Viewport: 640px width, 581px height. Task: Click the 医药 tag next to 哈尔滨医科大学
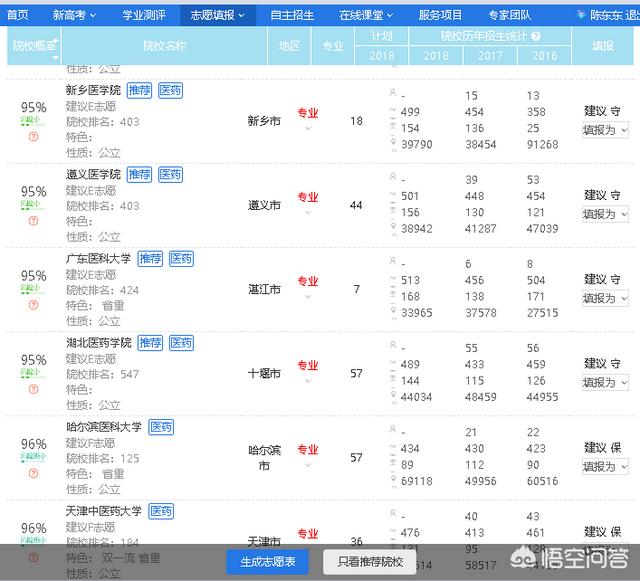pos(160,427)
